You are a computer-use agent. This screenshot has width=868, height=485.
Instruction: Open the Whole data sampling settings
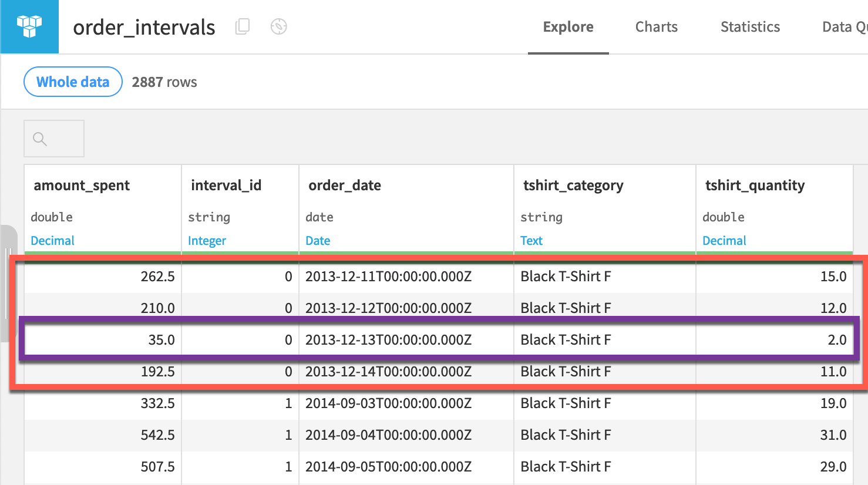[72, 82]
